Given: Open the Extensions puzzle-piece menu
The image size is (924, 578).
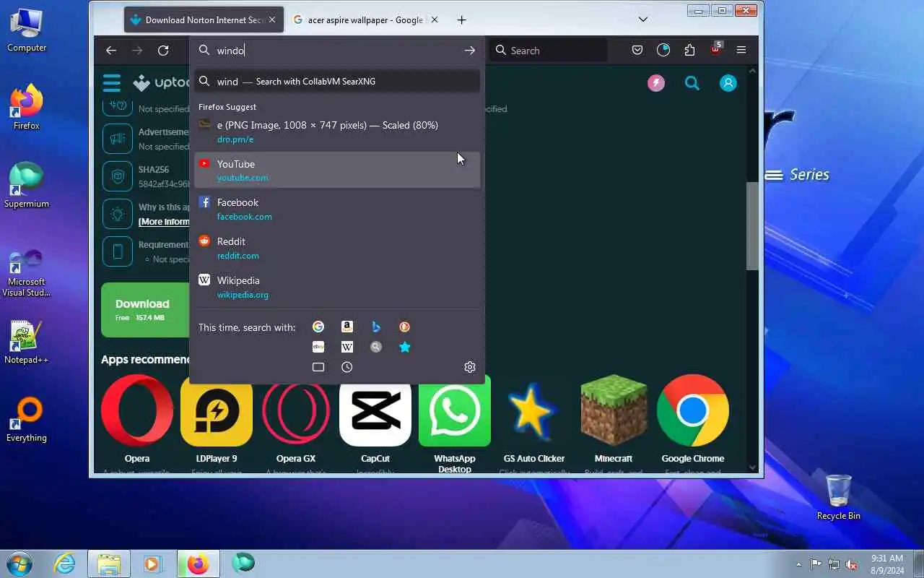Looking at the screenshot, I should click(x=689, y=51).
